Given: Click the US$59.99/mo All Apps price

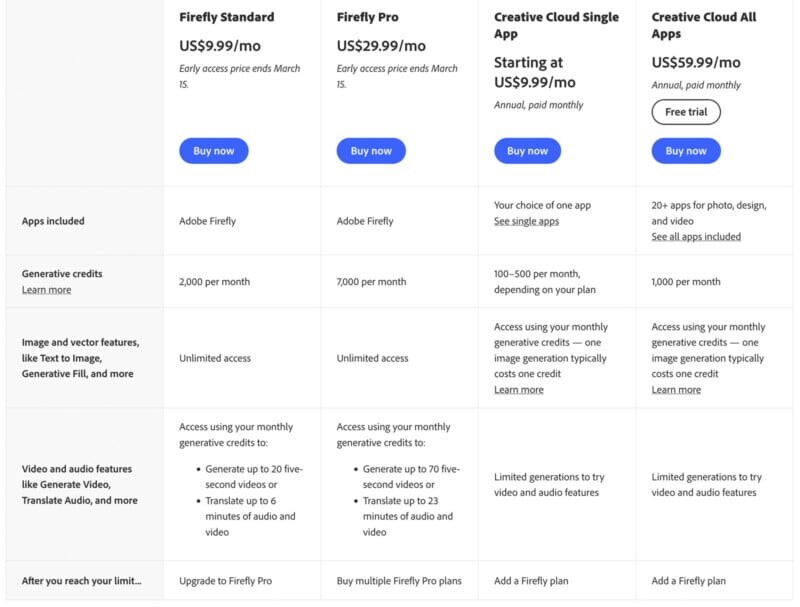Looking at the screenshot, I should click(696, 62).
